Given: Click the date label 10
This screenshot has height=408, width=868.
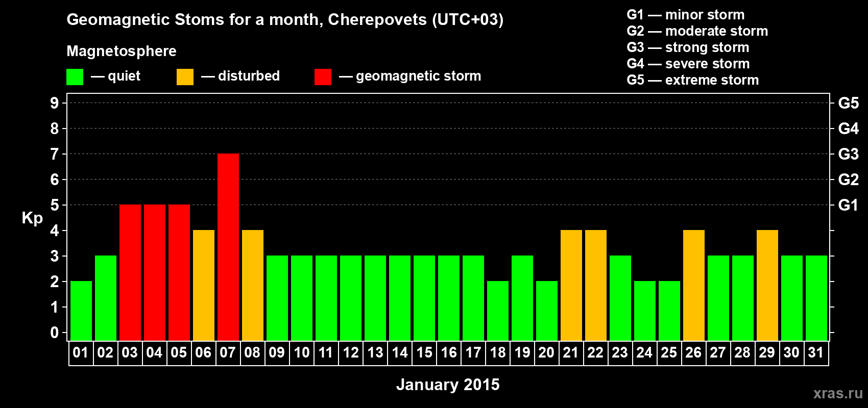Looking at the screenshot, I should [x=301, y=353].
